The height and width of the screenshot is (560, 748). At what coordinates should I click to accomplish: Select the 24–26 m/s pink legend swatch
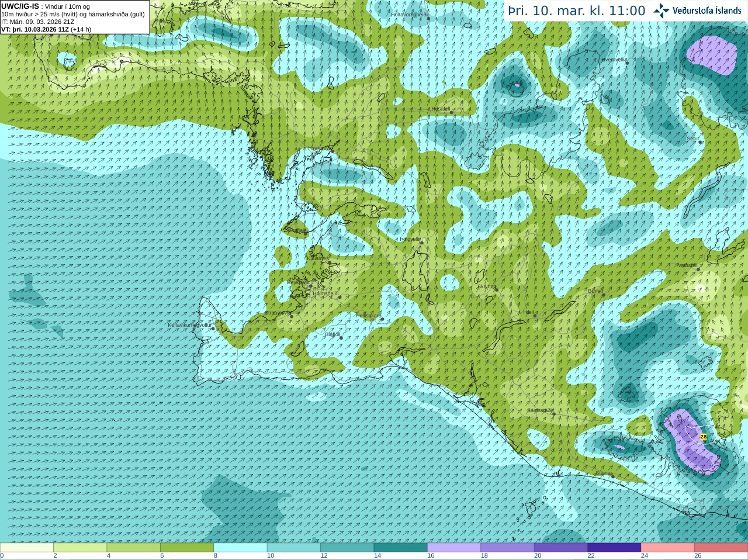pyautogui.click(x=667, y=548)
